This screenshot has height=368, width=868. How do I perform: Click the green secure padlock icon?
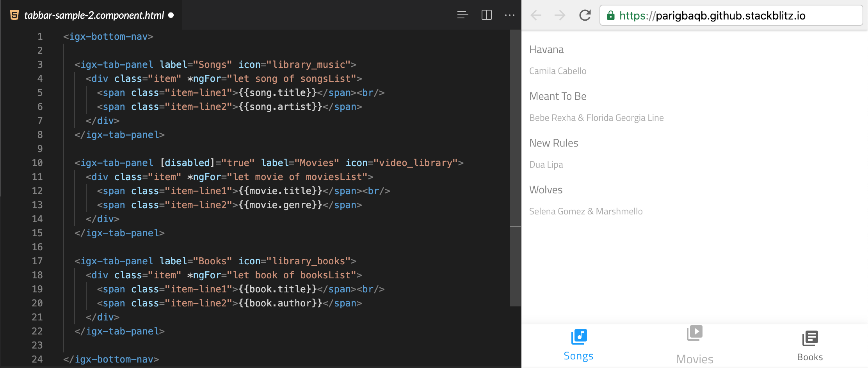(x=611, y=16)
